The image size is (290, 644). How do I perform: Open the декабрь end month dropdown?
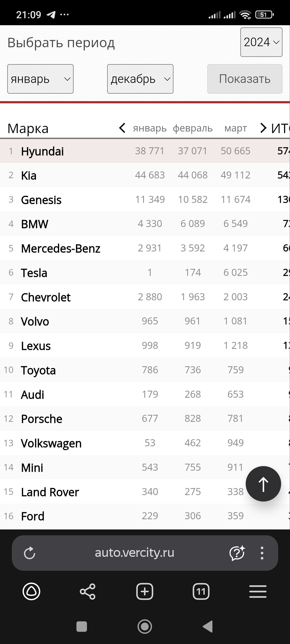[x=140, y=79]
